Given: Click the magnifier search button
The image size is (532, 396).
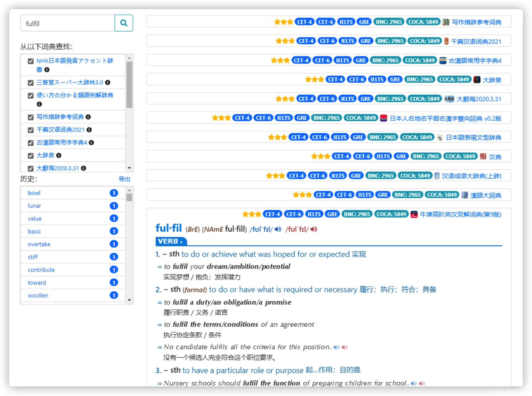Looking at the screenshot, I should pos(124,23).
